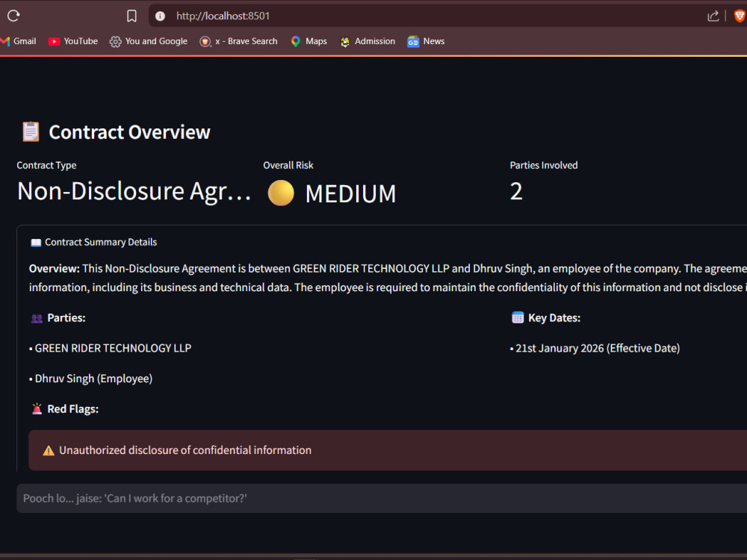Open the Maps bookmark
The width and height of the screenshot is (747, 560).
coord(309,41)
